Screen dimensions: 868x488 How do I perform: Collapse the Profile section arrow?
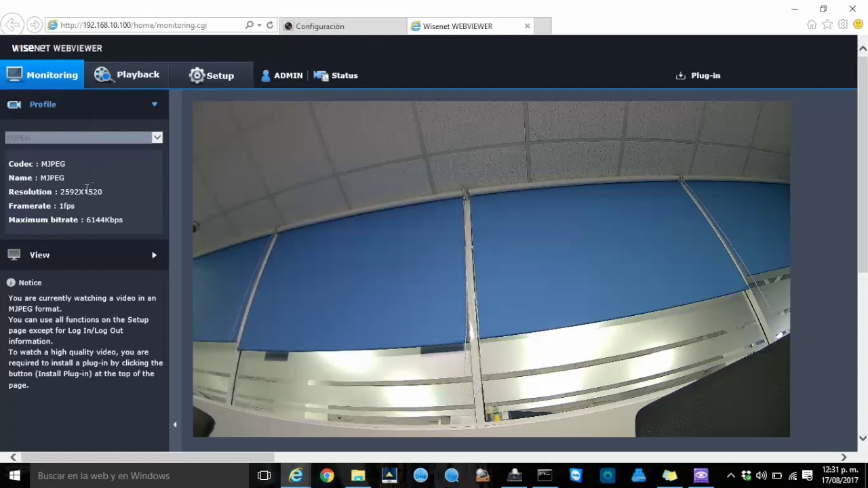pos(155,104)
